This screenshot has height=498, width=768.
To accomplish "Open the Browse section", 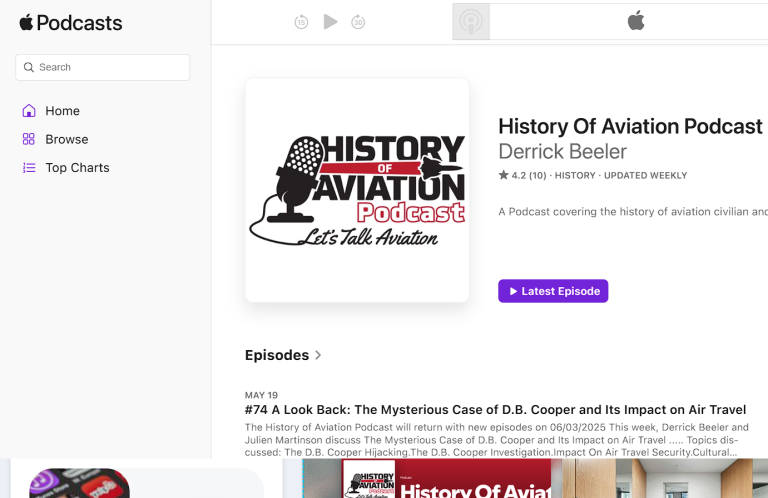I will (x=67, y=139).
